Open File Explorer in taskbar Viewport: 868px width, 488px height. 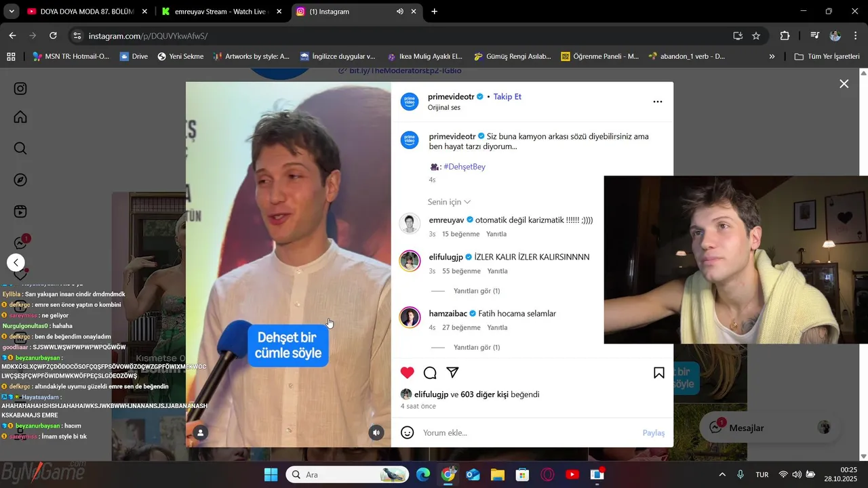(x=498, y=474)
